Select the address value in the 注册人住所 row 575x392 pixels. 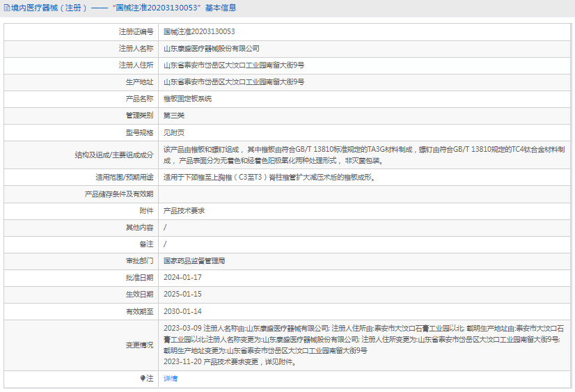[x=234, y=65]
